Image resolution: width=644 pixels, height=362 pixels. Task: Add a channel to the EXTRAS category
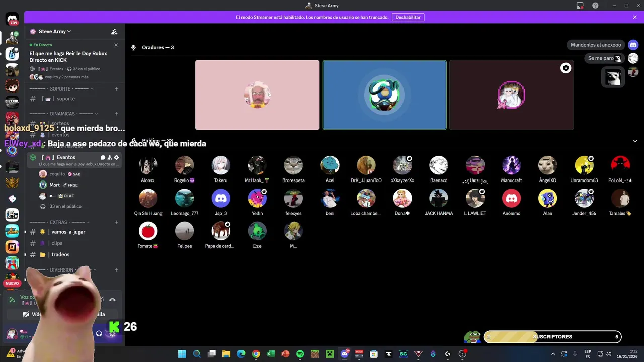coord(116,222)
